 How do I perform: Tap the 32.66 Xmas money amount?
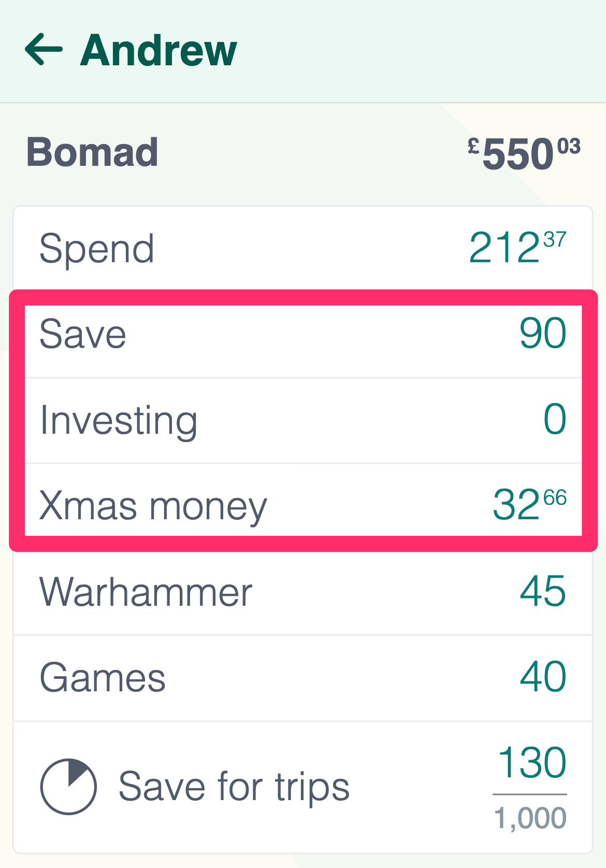pos(529,504)
